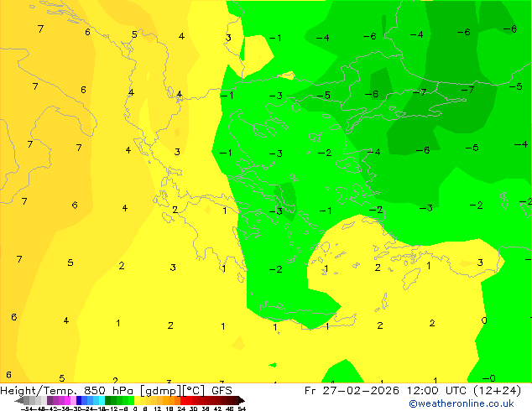Select the Height/Temp. 850 hPa title text

pos(67,390)
